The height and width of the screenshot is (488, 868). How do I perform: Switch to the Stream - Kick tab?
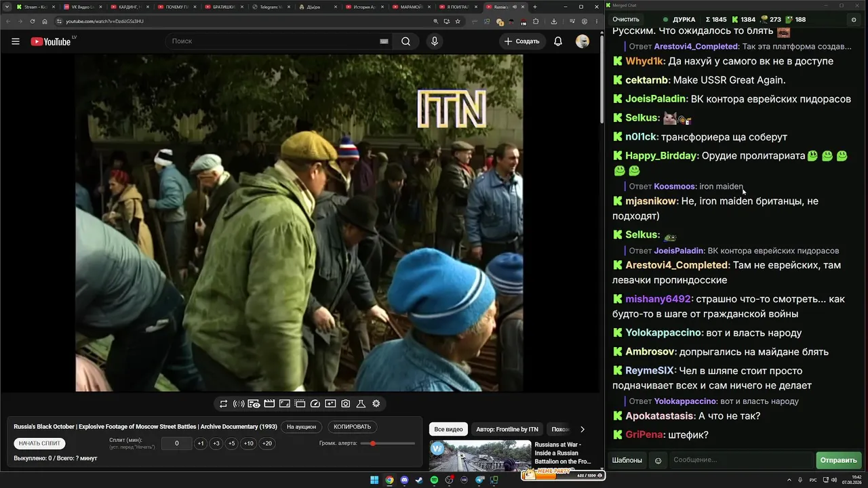[x=34, y=7]
